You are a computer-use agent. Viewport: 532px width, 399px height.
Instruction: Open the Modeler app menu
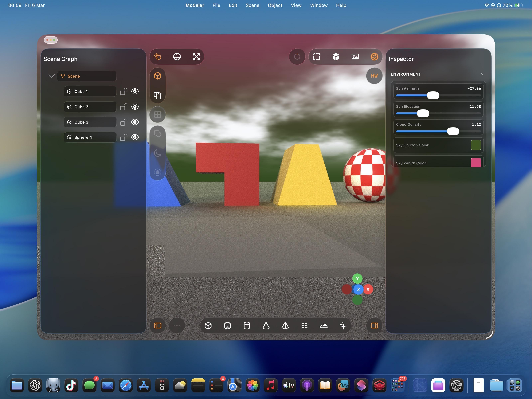click(195, 5)
